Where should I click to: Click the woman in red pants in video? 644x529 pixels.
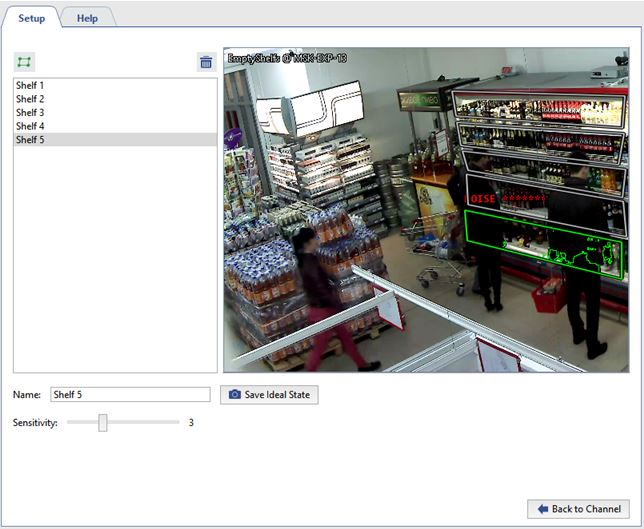318,290
